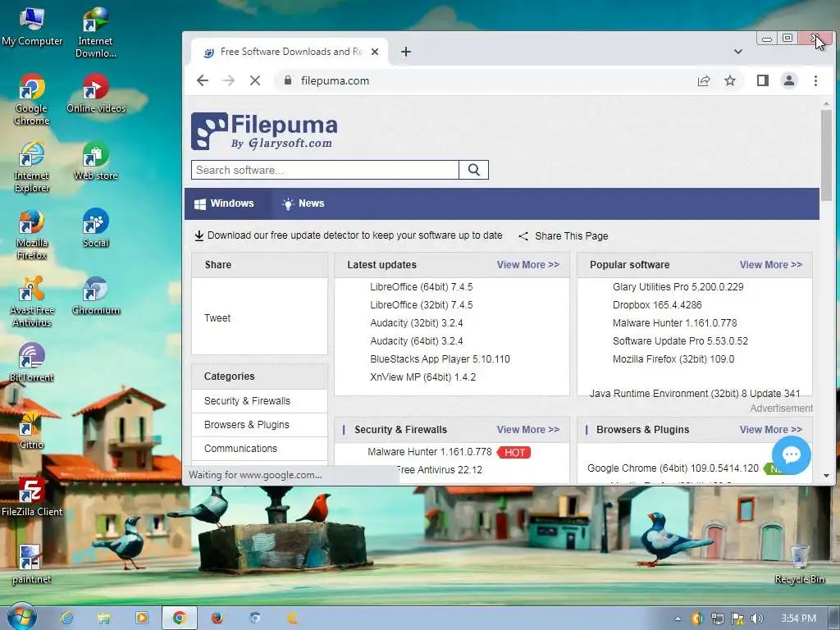Select the Social desktop shortcut
The image size is (840, 630).
[96, 228]
